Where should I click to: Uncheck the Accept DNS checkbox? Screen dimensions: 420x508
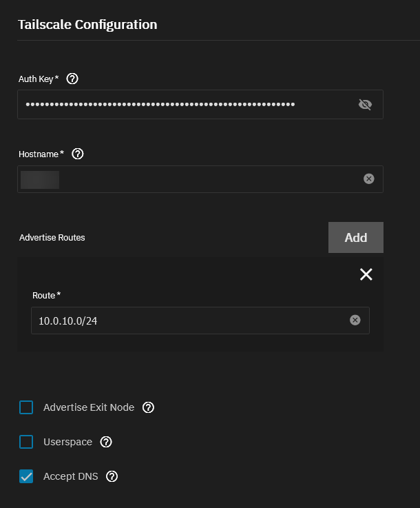coord(26,476)
